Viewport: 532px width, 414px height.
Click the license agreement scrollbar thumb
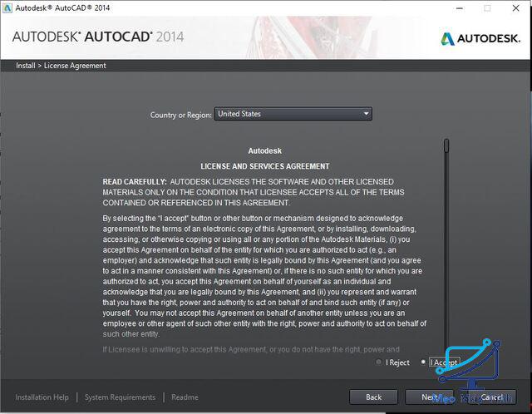446,145
